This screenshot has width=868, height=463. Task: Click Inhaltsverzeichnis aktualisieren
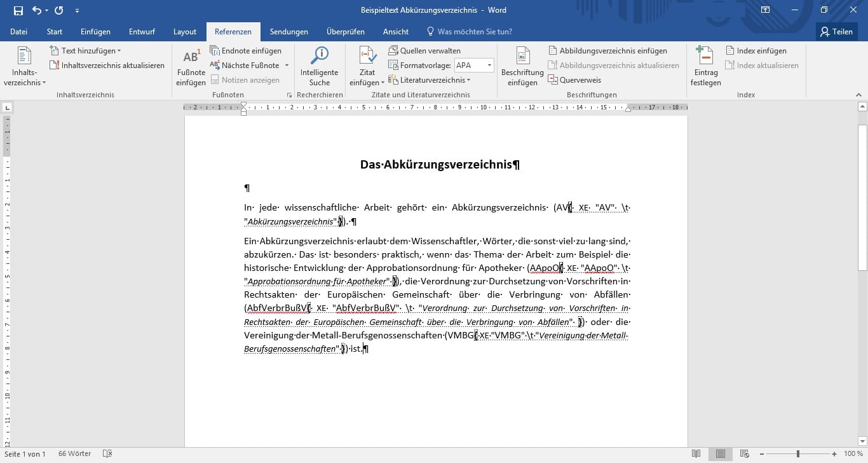coord(107,66)
